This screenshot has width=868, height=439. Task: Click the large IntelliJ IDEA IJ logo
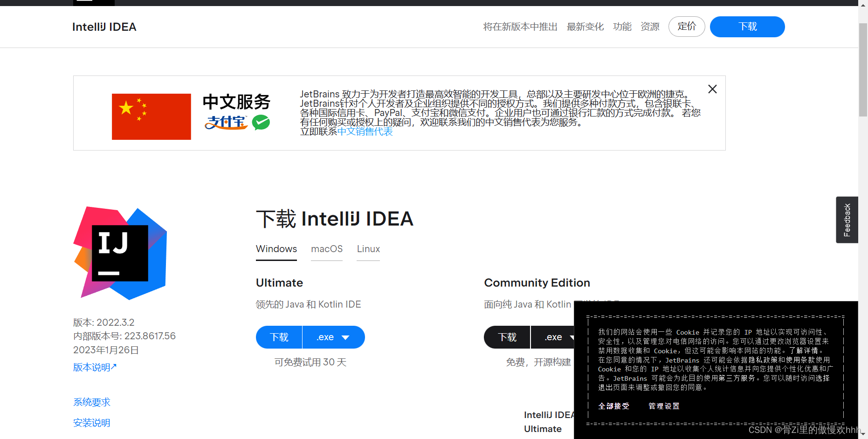pos(120,253)
